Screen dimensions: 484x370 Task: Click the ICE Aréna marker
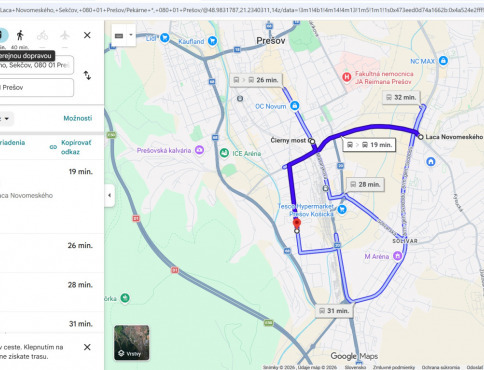click(x=224, y=153)
